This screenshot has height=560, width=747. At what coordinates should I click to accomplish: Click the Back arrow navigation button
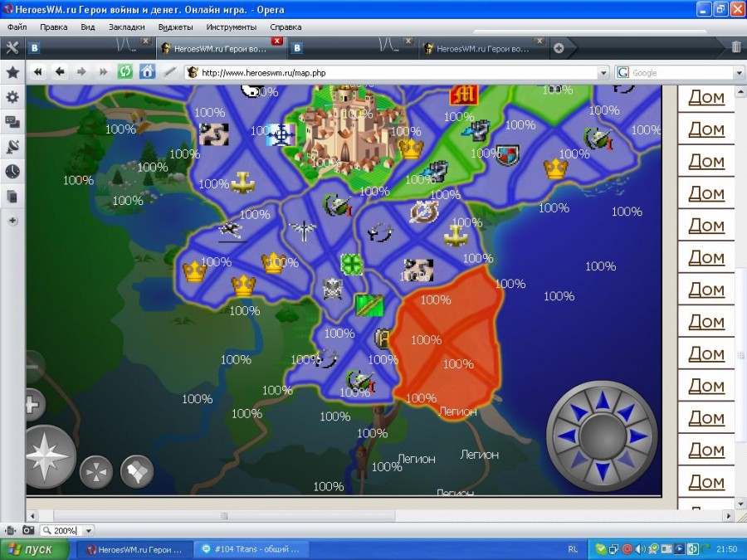pos(60,72)
